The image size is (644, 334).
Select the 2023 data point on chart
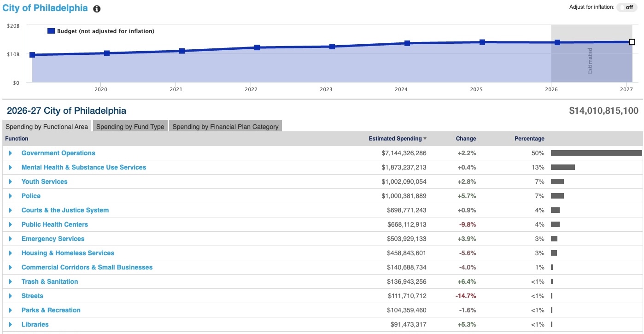tap(332, 47)
